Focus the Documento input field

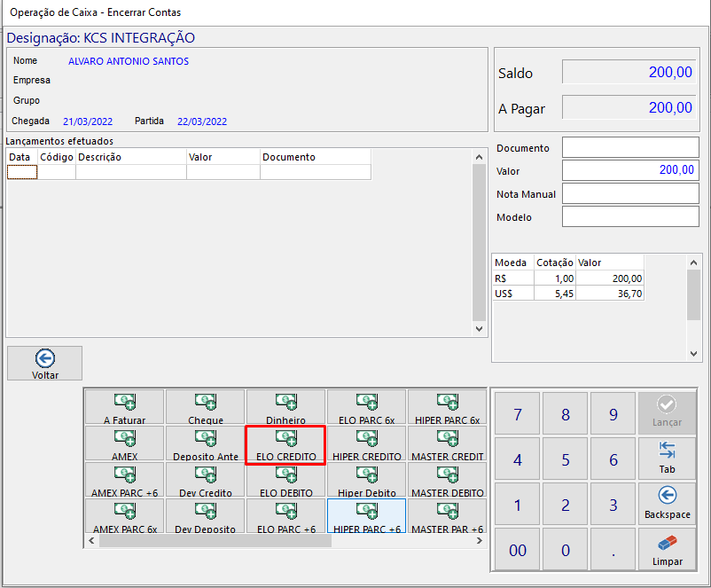click(x=630, y=147)
